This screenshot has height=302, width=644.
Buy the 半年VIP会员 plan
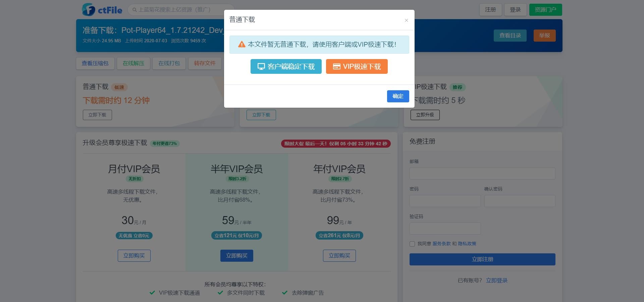coord(236,256)
